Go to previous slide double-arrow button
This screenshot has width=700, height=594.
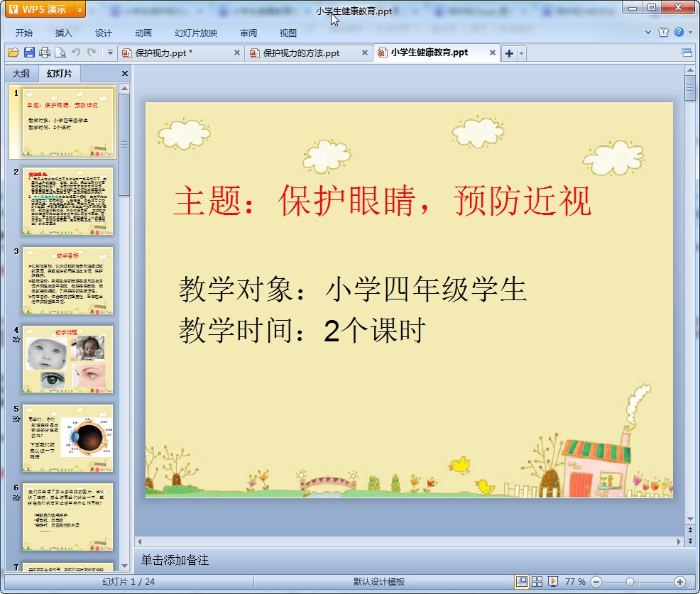(x=690, y=530)
